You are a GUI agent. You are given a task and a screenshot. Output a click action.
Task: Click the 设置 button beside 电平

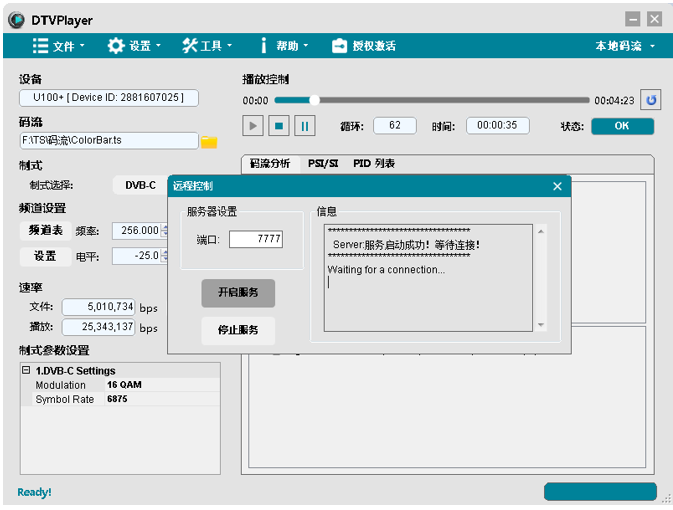point(45,256)
